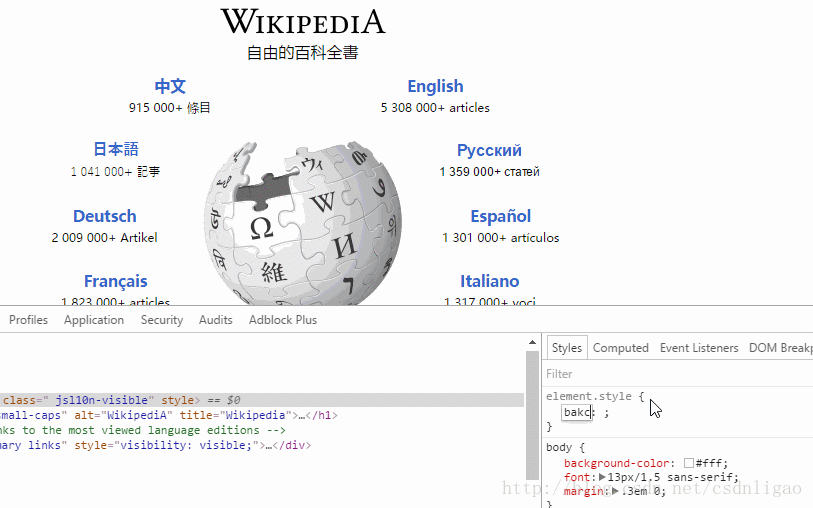The image size is (813, 508).
Task: Click the element.style selector text
Action: [588, 397]
